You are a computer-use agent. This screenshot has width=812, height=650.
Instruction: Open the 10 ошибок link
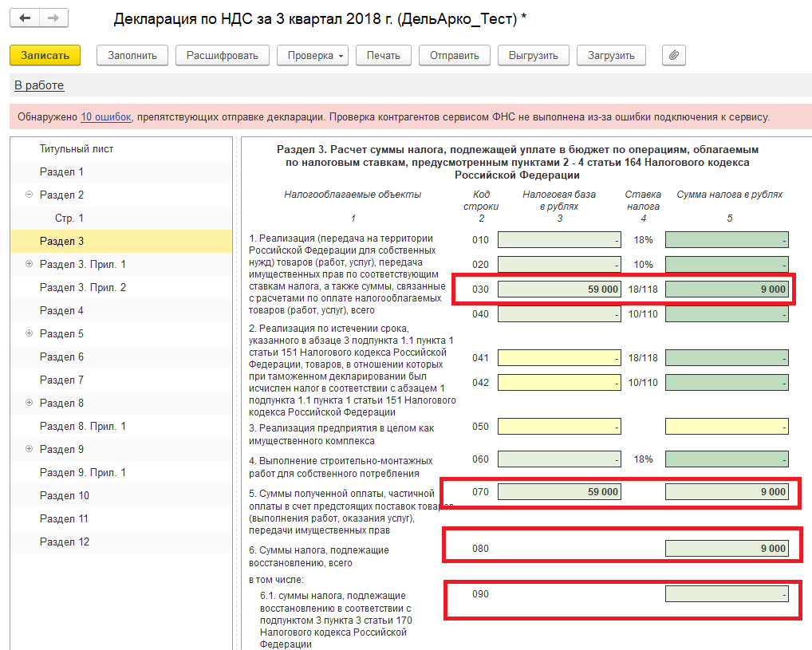(106, 117)
